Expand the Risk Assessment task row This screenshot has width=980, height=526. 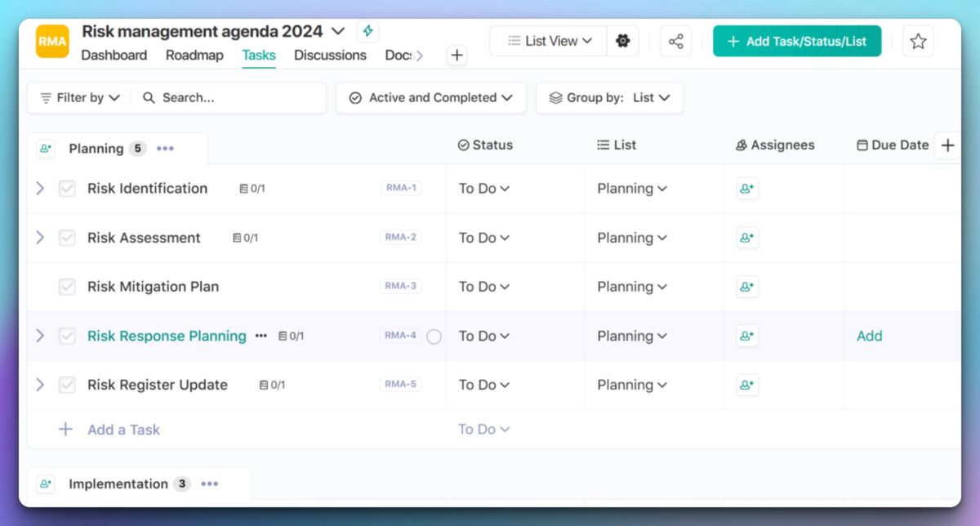[x=39, y=238]
